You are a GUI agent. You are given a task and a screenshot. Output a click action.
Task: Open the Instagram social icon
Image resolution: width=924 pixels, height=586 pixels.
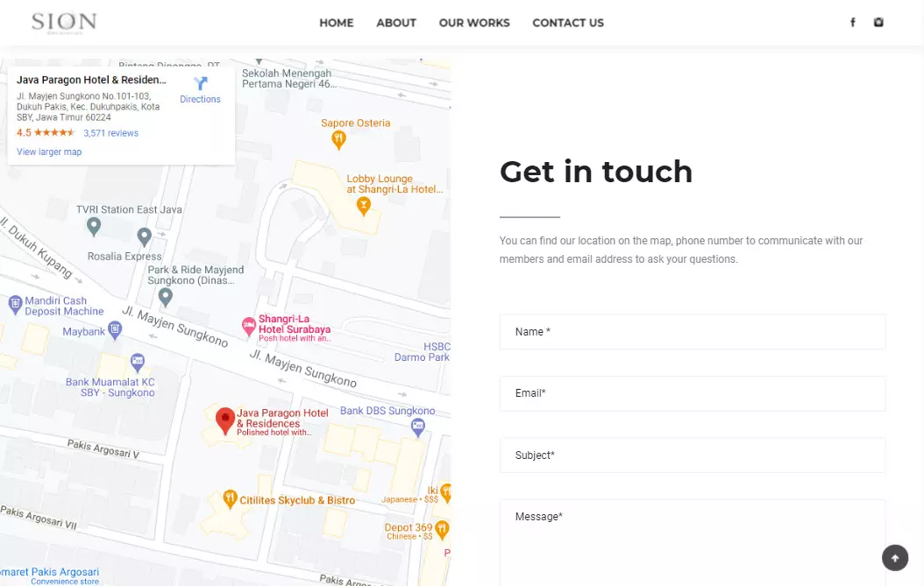[x=878, y=23]
